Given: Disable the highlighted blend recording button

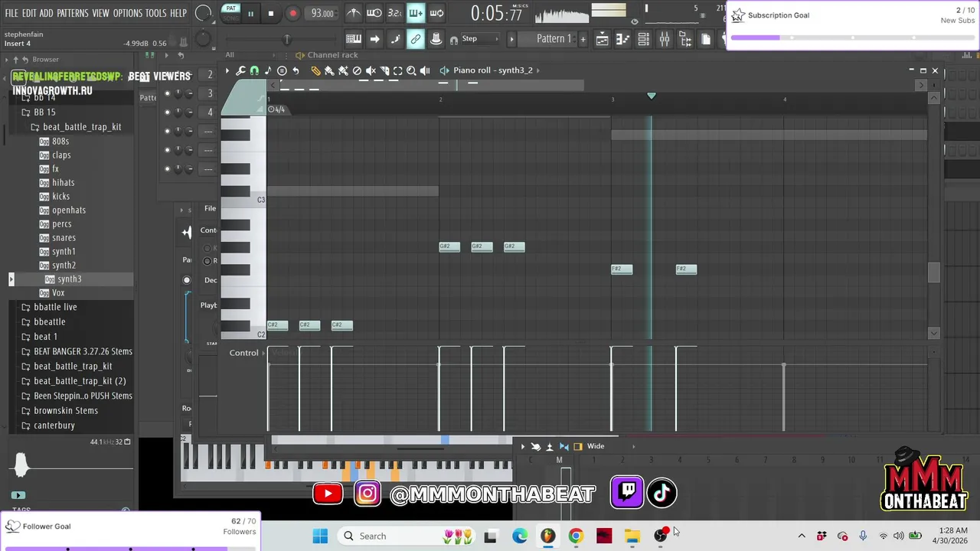Looking at the screenshot, I should click(x=416, y=13).
